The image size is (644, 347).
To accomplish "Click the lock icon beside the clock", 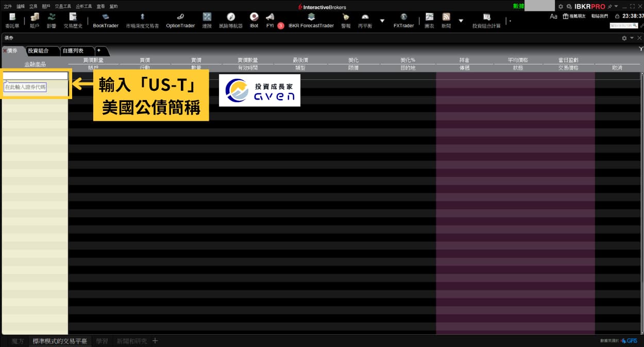I will [x=617, y=16].
